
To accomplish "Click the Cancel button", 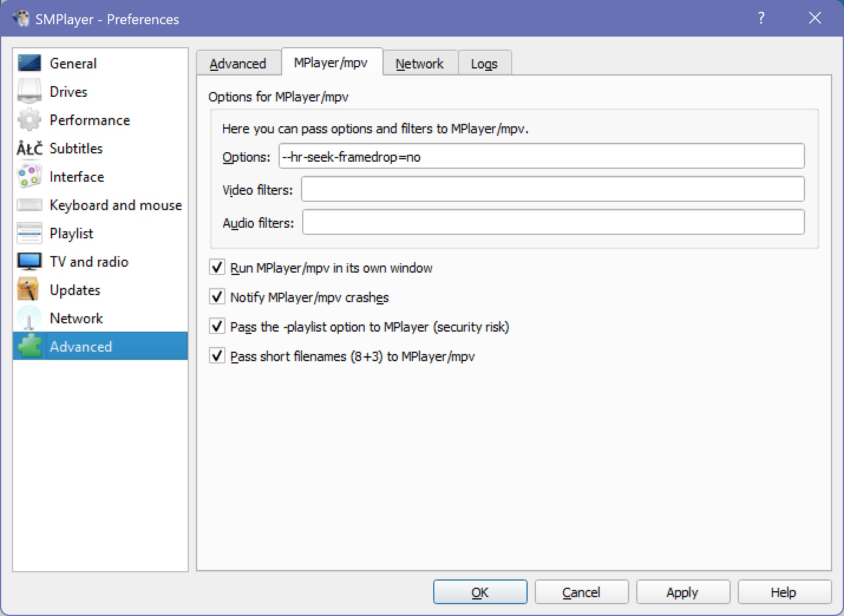I will pyautogui.click(x=581, y=592).
